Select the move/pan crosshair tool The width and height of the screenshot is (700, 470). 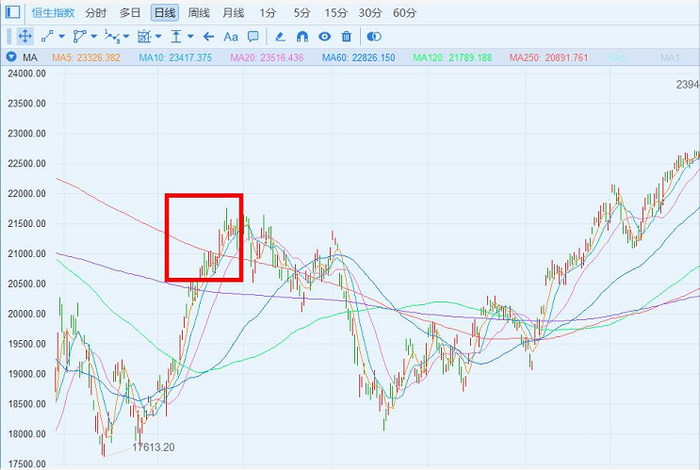coord(25,37)
